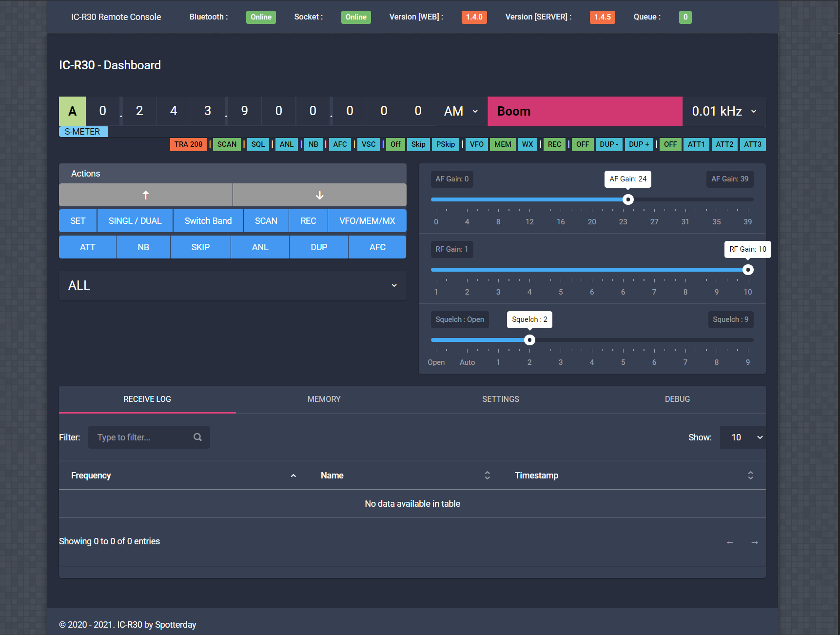Click the up arrow action button

[145, 195]
